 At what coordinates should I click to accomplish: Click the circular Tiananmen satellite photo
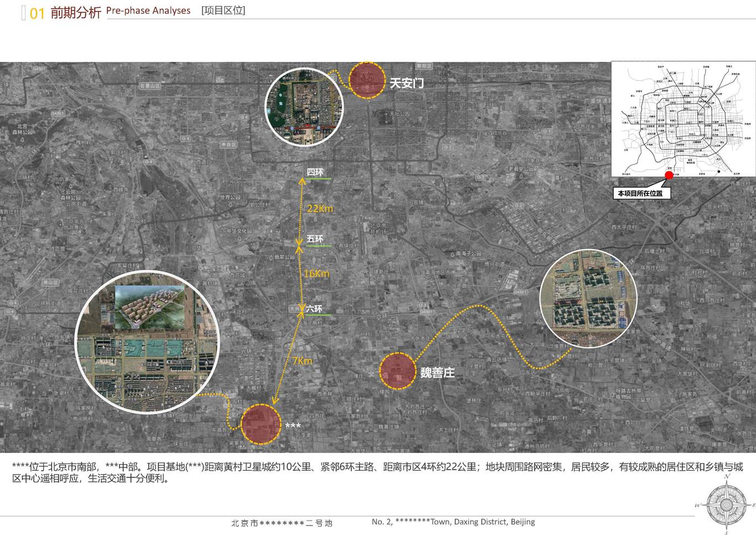tap(304, 107)
